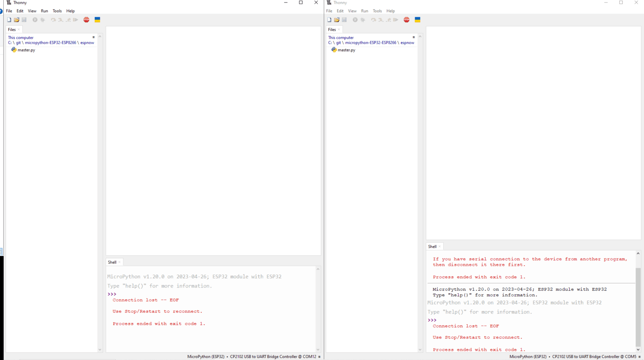Image resolution: width=644 pixels, height=360 pixels.
Task: Select master.py in the COM12 window's Files panel
Action: (x=23, y=50)
